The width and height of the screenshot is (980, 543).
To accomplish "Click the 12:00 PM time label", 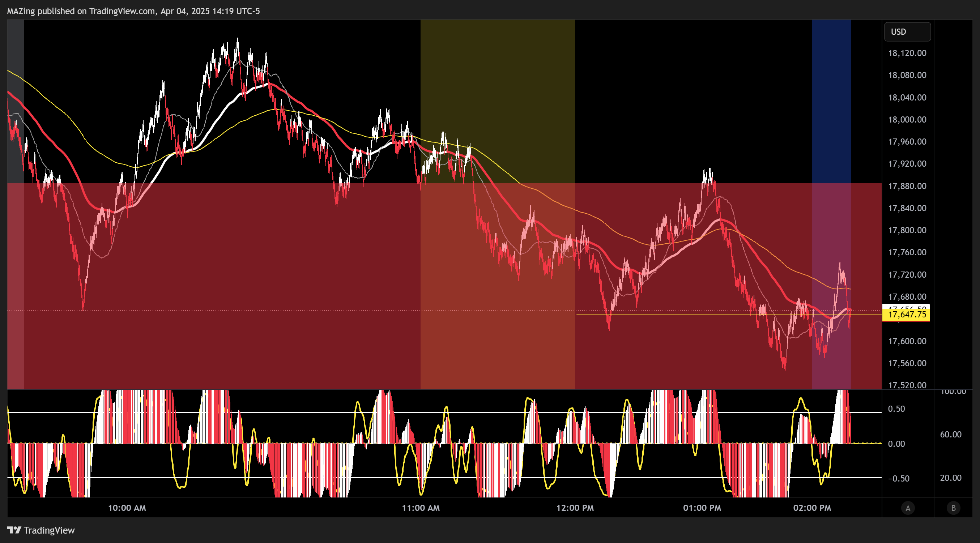I will pos(575,508).
